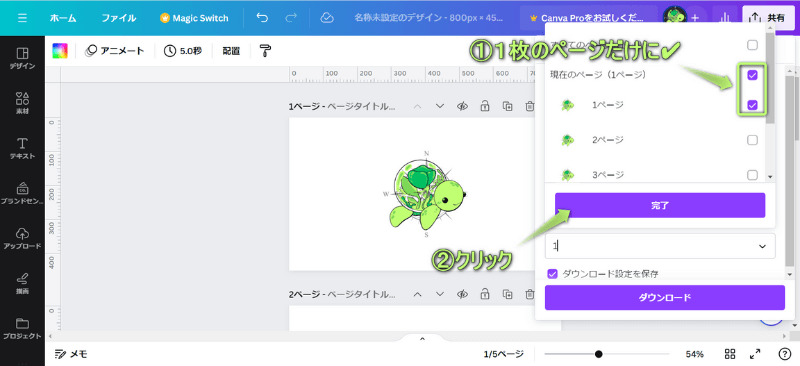Enter fullscreen presentation mode
The image size is (800, 366).
coord(755,354)
